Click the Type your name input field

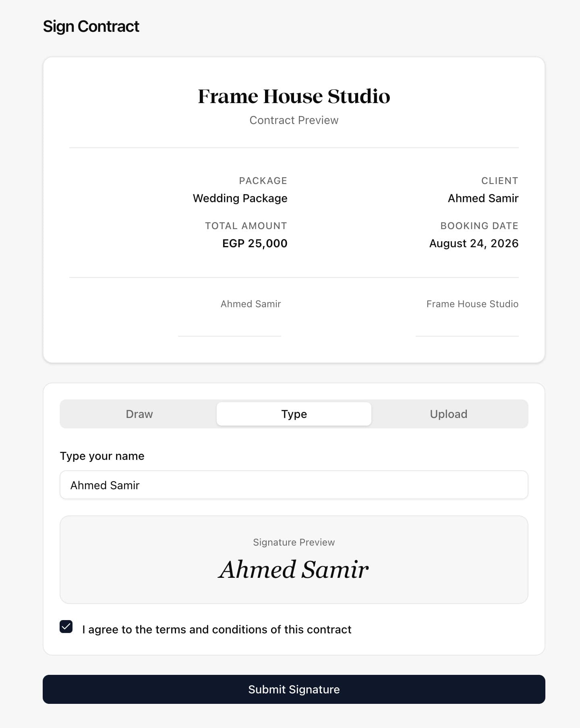tap(294, 485)
